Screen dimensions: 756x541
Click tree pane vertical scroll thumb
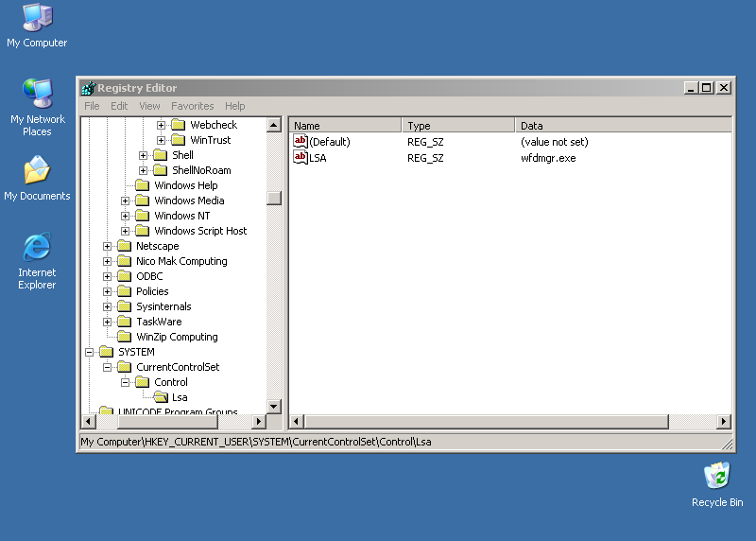click(x=274, y=198)
